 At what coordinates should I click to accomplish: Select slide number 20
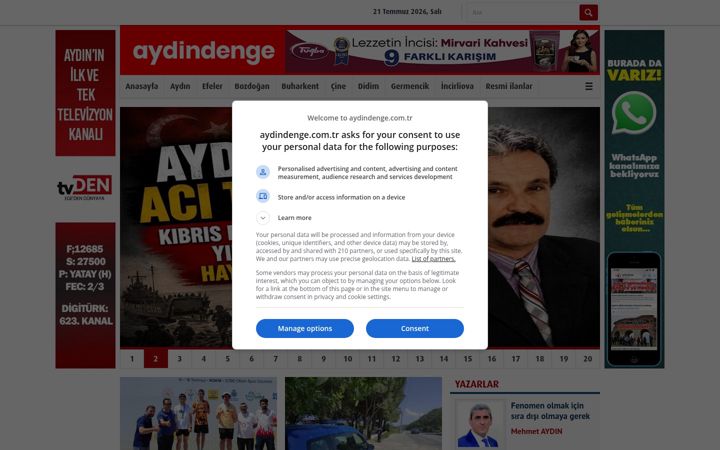tap(588, 359)
